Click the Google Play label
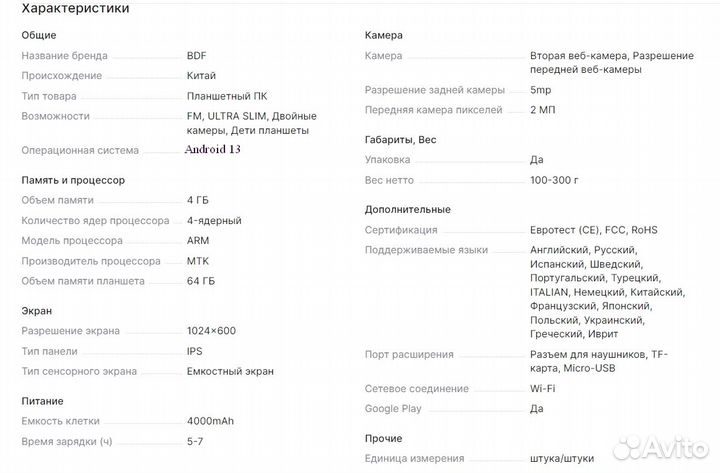 coord(393,408)
